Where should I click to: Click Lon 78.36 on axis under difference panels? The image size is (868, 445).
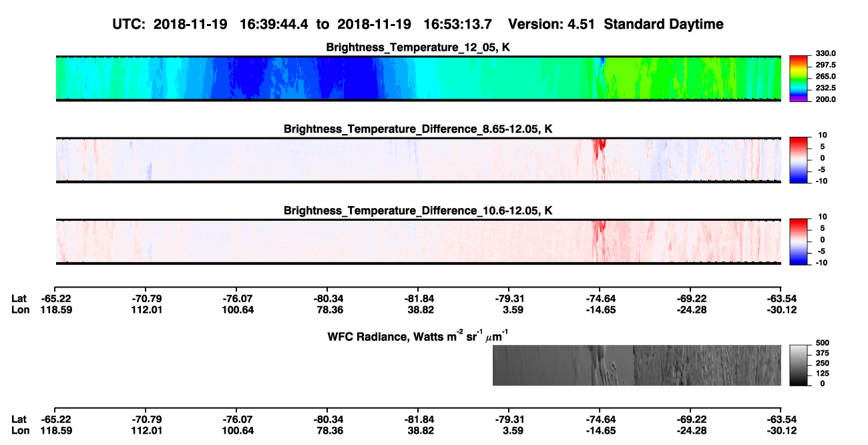coord(329,310)
